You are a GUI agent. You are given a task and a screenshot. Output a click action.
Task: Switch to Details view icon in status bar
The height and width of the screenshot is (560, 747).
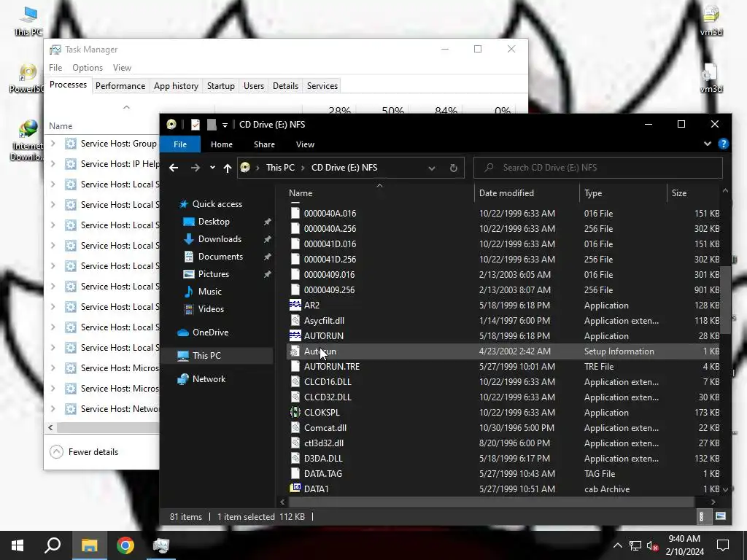click(701, 516)
